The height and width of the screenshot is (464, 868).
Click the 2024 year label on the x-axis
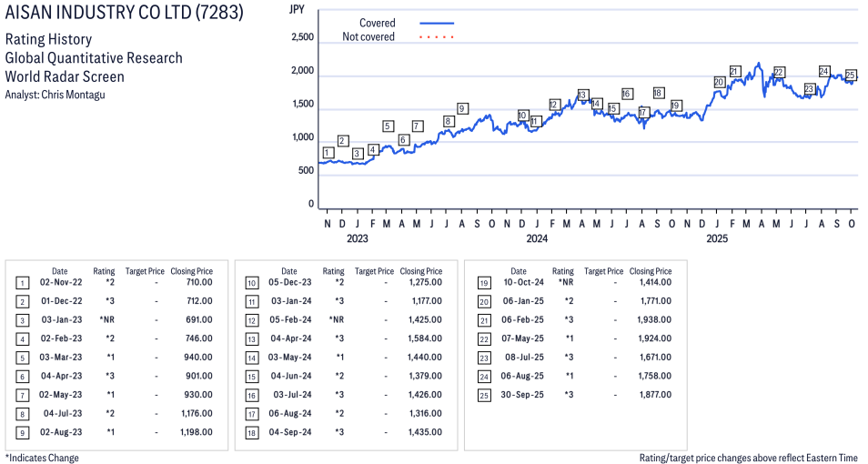(x=537, y=239)
